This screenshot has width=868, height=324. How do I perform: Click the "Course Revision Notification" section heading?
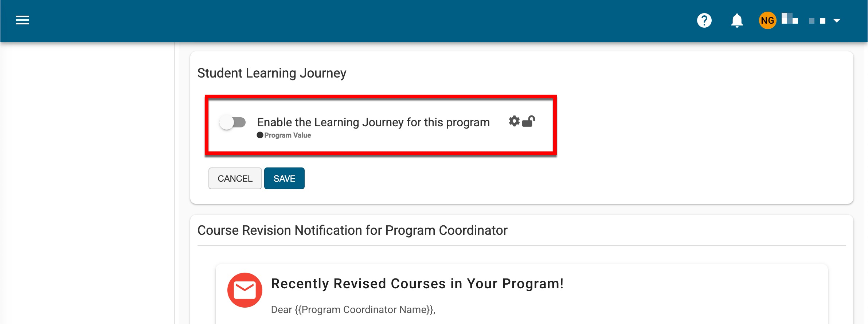tap(352, 230)
